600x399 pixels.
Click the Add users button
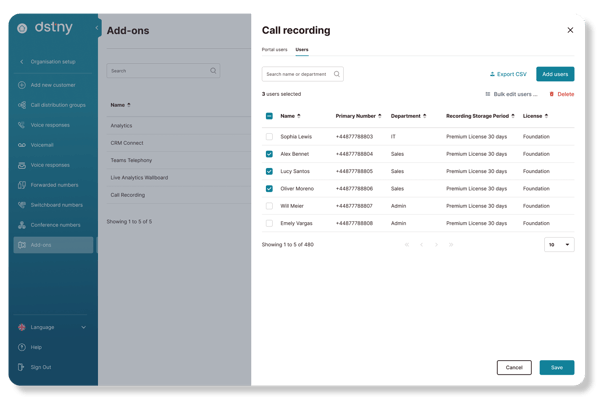tap(555, 74)
